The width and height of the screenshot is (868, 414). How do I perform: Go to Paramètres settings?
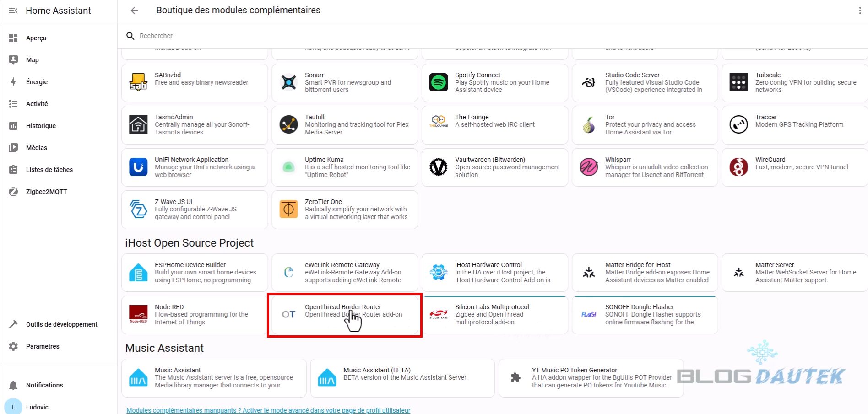pos(43,346)
